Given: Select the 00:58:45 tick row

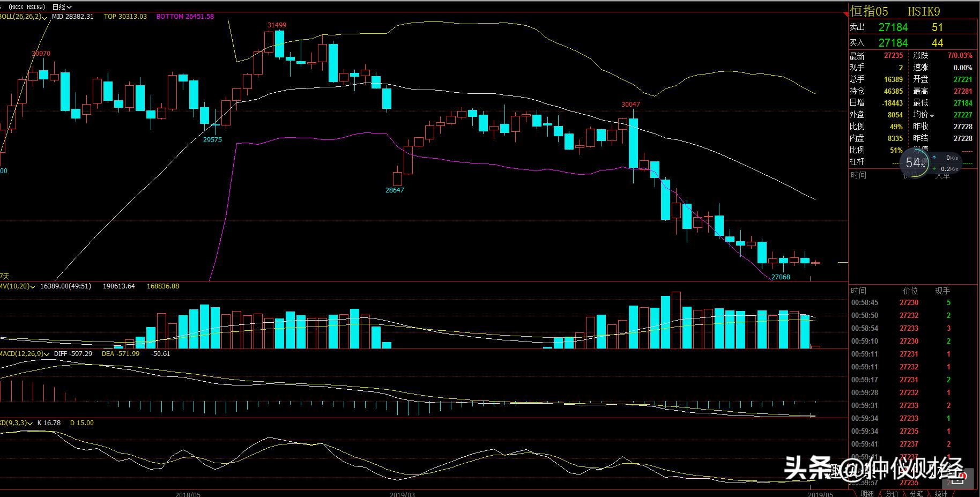Looking at the screenshot, I should tap(914, 303).
